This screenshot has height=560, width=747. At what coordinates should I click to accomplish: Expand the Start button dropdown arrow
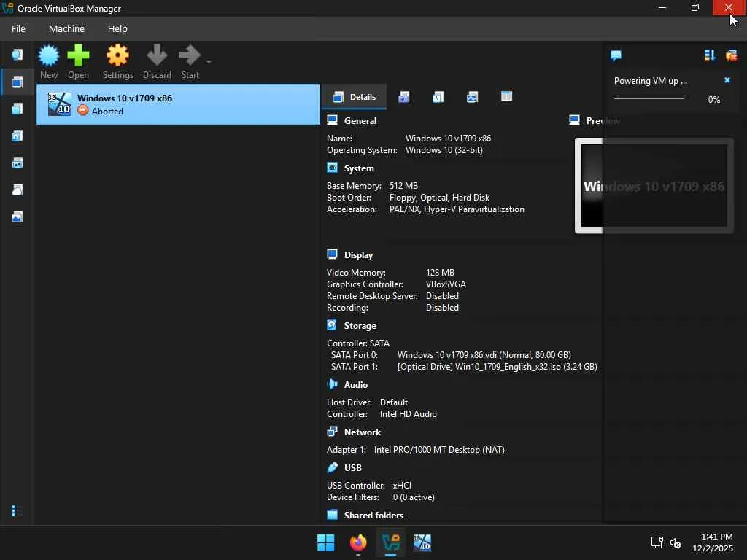click(209, 61)
